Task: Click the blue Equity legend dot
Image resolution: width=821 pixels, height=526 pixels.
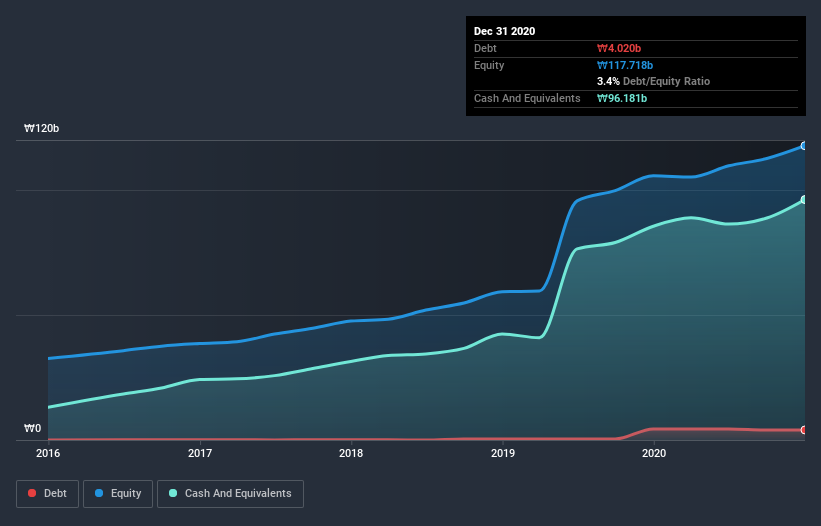Action: point(99,493)
